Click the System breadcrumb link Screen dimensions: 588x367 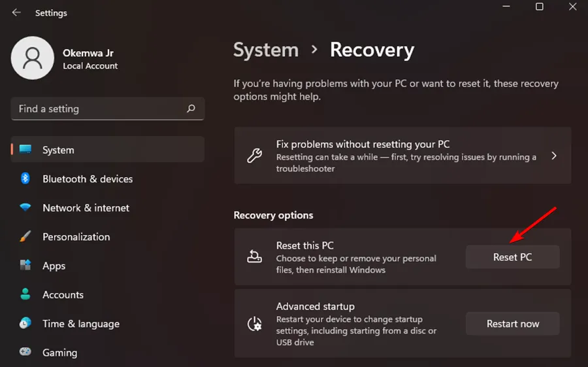coord(267,50)
